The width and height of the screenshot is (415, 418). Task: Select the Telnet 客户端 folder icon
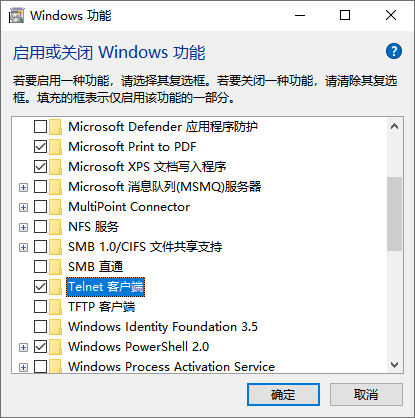(55, 287)
